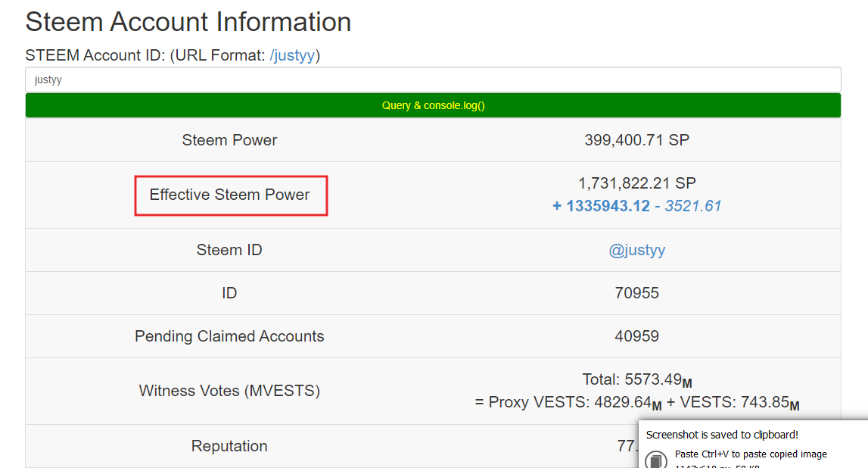The width and height of the screenshot is (868, 468).
Task: Select the Steem Account Information heading
Action: [188, 22]
